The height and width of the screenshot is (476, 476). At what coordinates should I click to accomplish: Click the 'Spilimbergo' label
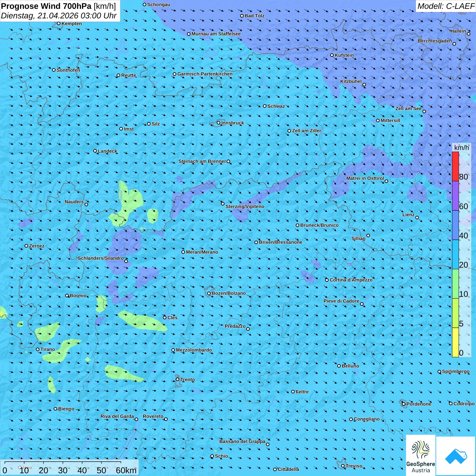(x=456, y=371)
